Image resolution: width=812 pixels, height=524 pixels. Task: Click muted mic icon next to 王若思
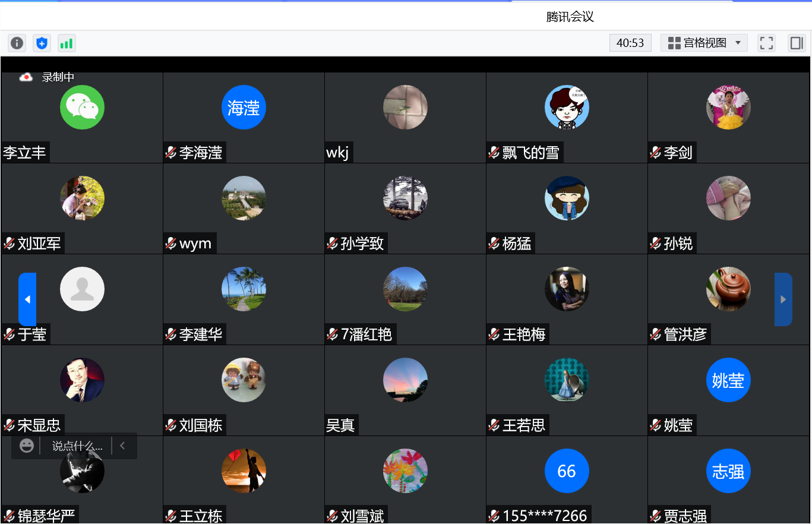[494, 425]
